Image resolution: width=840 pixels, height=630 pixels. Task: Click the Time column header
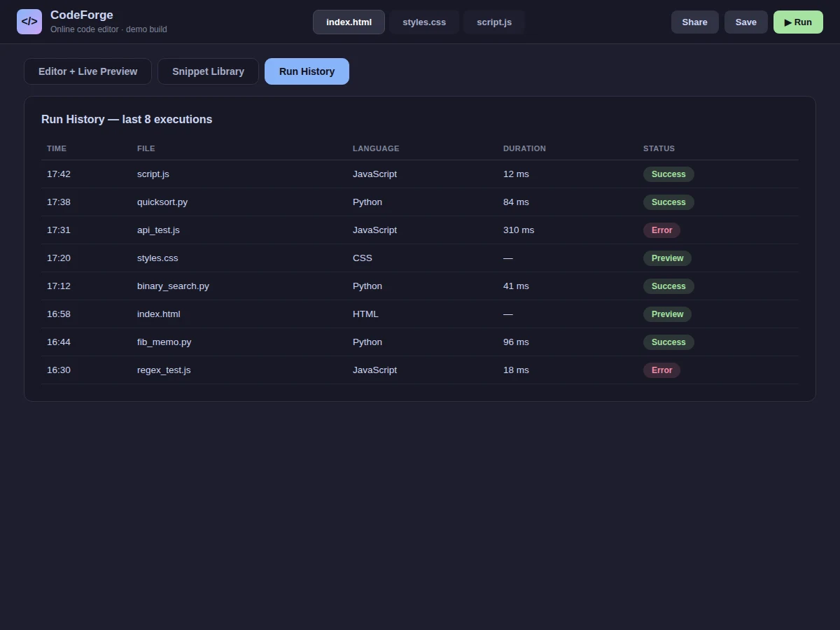[57, 148]
